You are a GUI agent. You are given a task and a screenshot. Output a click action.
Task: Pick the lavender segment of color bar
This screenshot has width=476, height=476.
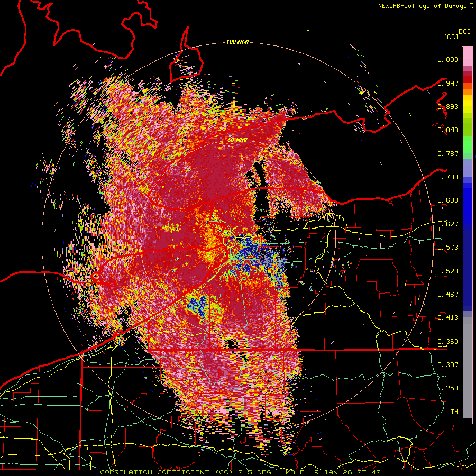pyautogui.click(x=467, y=168)
